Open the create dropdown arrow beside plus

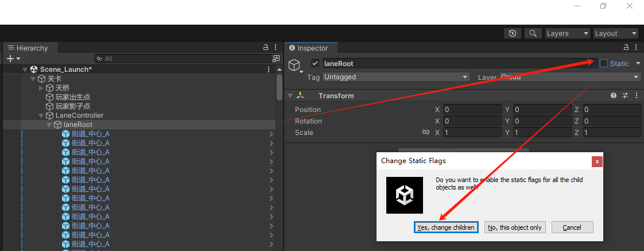18,59
